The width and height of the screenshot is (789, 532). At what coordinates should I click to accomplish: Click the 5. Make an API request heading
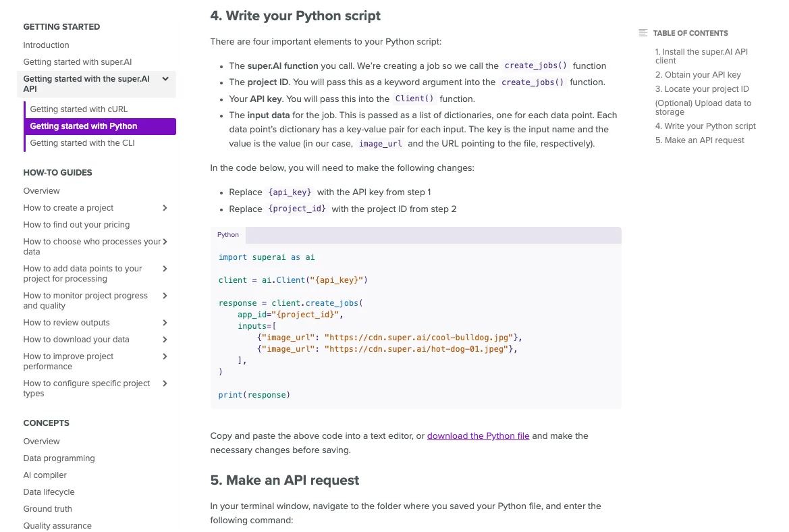285,480
